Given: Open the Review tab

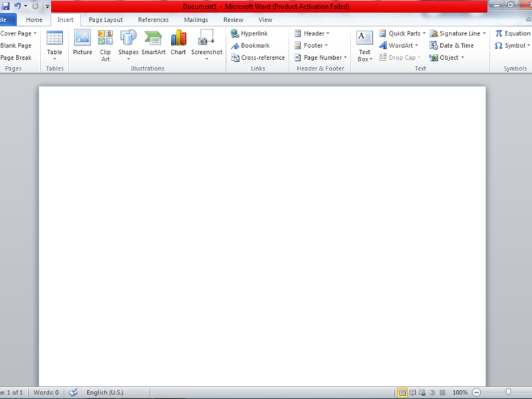Looking at the screenshot, I should pyautogui.click(x=233, y=20).
